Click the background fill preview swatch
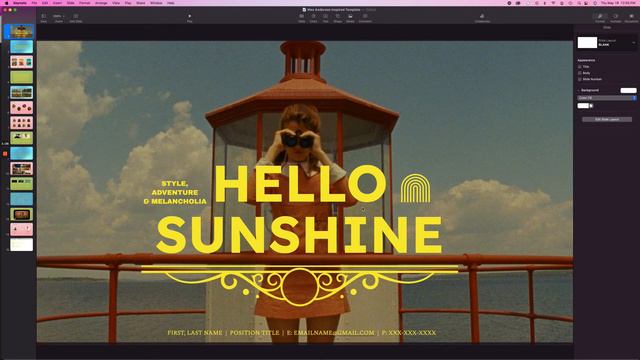 tap(628, 90)
